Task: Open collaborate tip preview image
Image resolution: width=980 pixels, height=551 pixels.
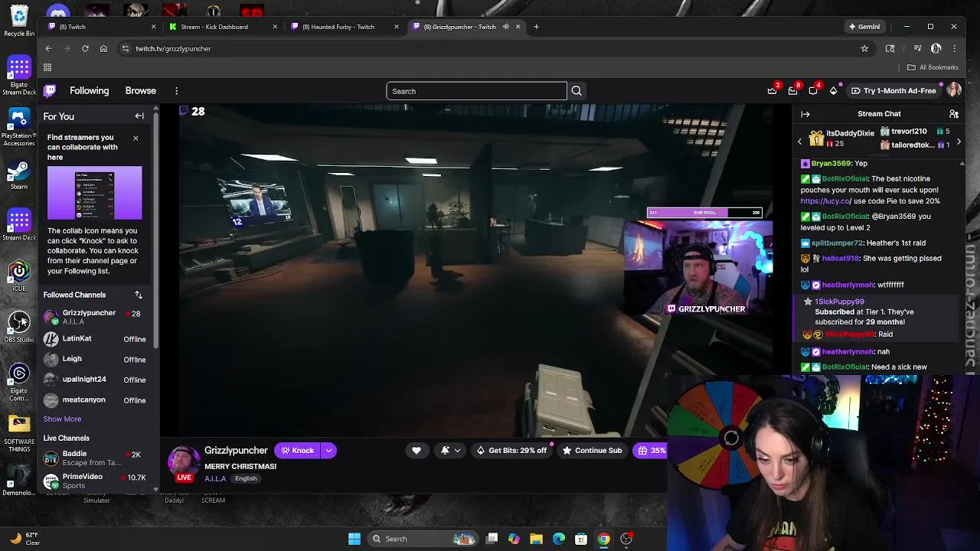Action: [x=94, y=193]
